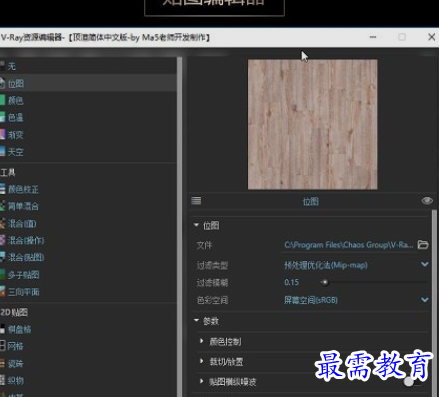This screenshot has height=397, width=439.
Task: Click the 色彩空间 label text
Action: [212, 300]
